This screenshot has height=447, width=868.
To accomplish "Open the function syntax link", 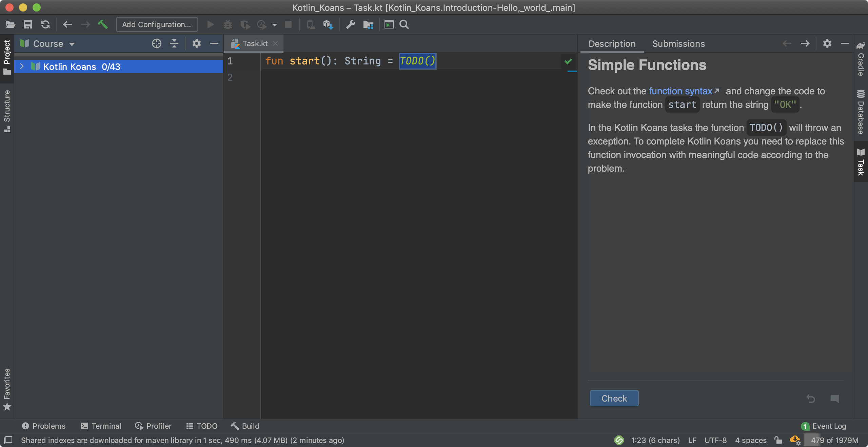I will pos(680,91).
